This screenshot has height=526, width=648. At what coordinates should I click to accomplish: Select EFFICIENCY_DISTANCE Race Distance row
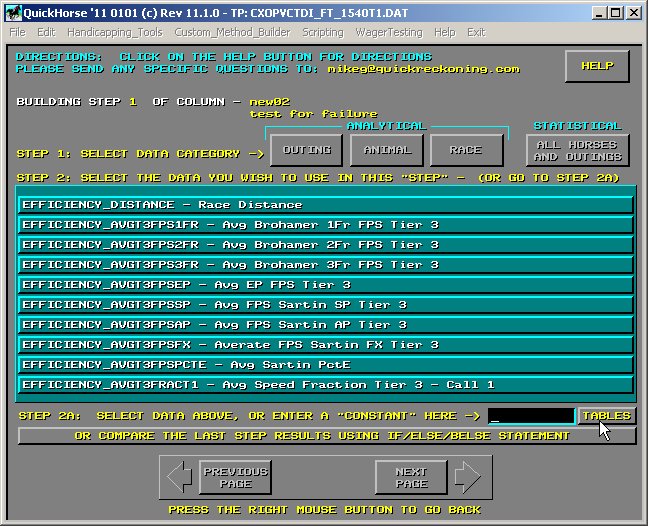tap(326, 205)
